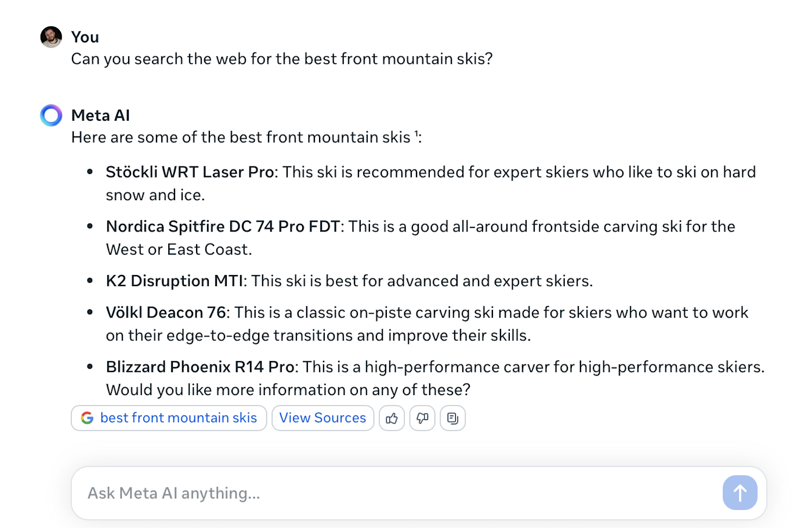Select the Stöckli WRT Laser Pro heading
The width and height of the screenshot is (812, 528).
tap(190, 172)
